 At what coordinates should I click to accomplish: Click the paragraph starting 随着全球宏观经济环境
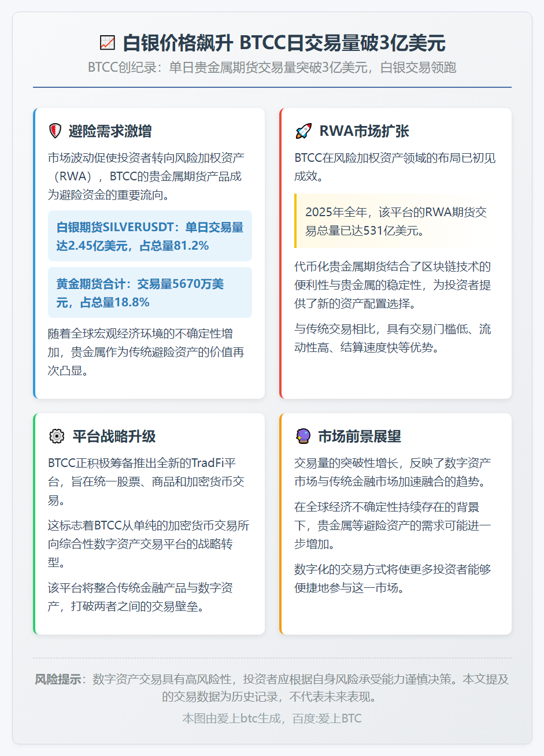pos(146,352)
